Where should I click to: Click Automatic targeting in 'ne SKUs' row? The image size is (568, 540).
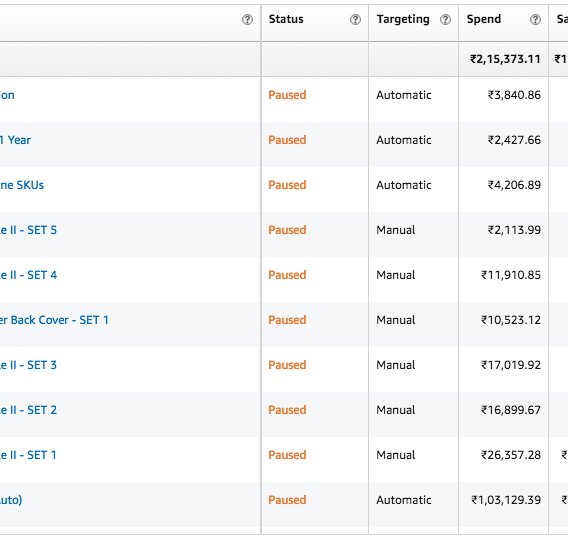point(404,185)
